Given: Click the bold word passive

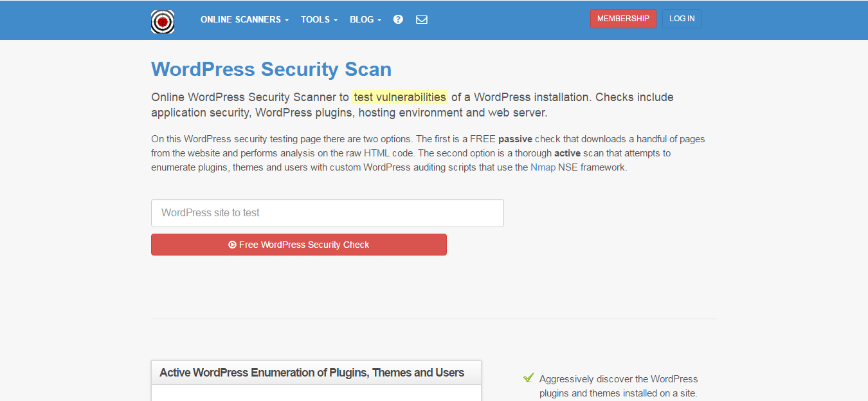Looking at the screenshot, I should pyautogui.click(x=515, y=139).
